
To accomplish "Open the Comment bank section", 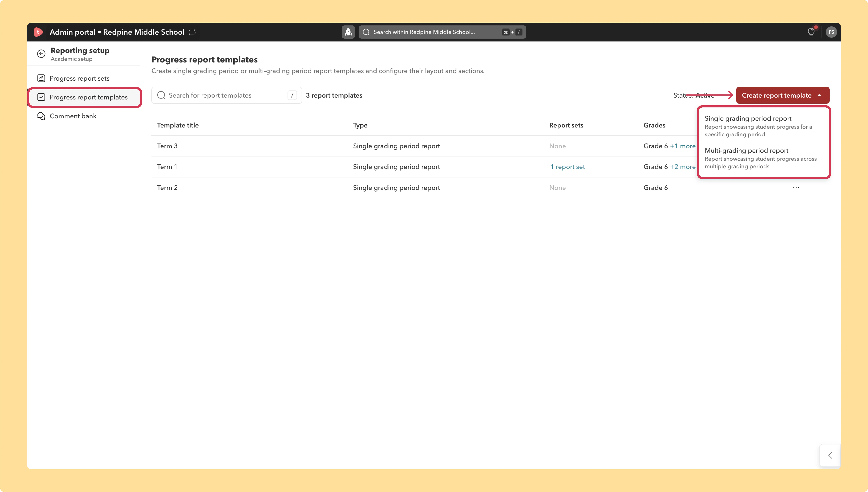I will click(83, 116).
